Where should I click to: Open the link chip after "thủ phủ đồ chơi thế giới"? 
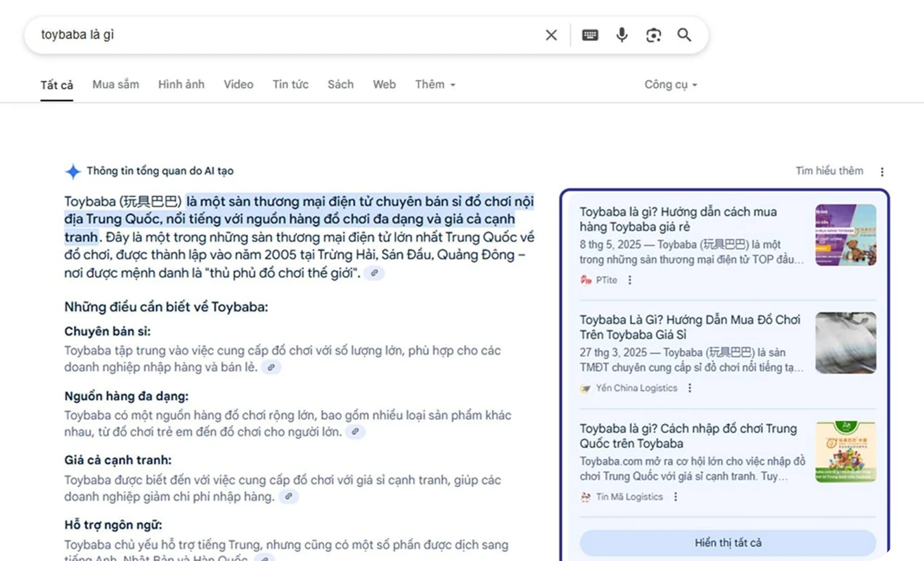click(374, 273)
